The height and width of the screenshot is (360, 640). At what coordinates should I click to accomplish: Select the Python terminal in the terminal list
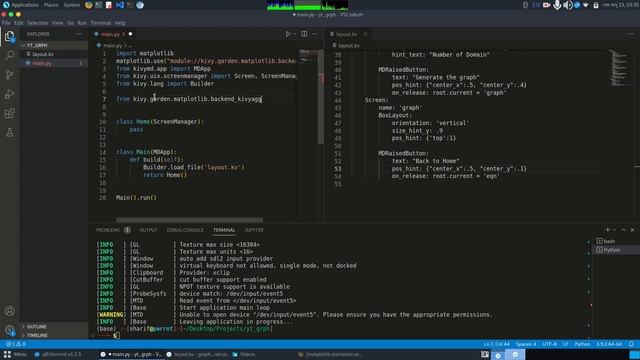(x=616, y=250)
